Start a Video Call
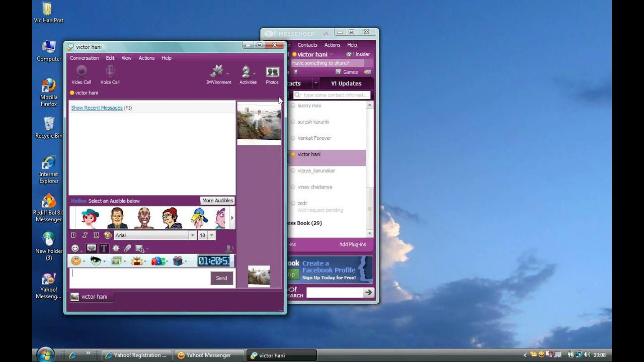This screenshot has width=644, height=362. coord(81,74)
